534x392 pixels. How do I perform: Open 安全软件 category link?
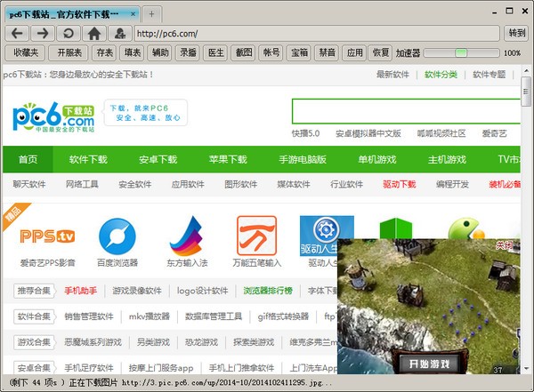pos(135,184)
